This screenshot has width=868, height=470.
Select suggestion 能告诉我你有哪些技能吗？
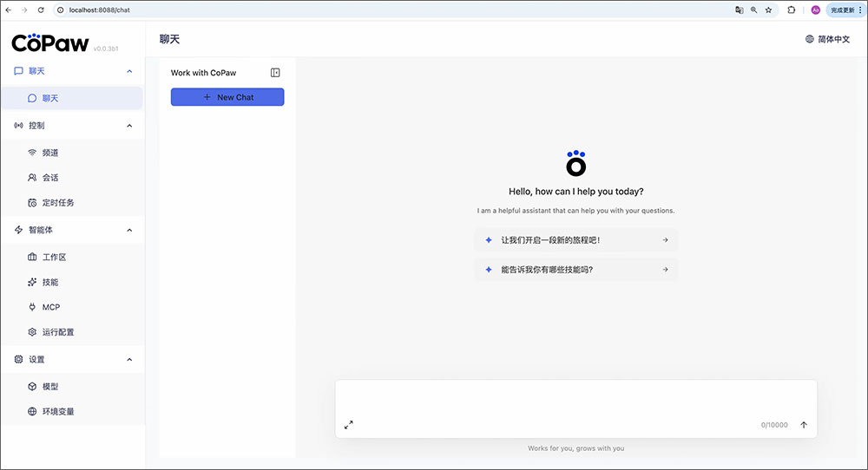(x=576, y=270)
